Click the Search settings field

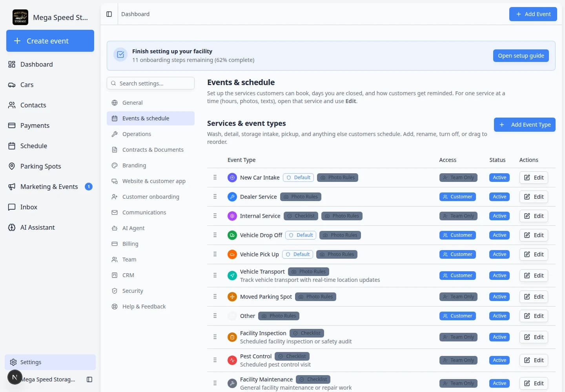151,83
